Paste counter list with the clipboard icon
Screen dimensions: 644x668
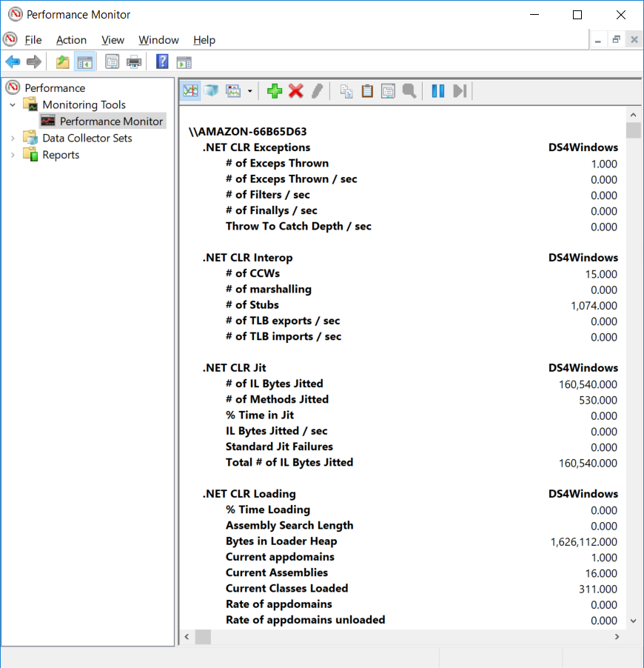366,90
